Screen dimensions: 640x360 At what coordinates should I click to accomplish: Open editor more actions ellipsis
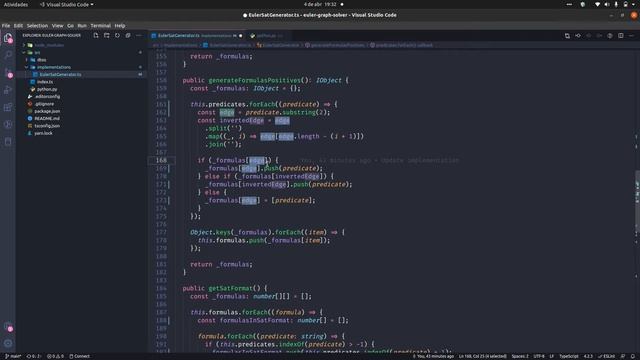click(631, 36)
